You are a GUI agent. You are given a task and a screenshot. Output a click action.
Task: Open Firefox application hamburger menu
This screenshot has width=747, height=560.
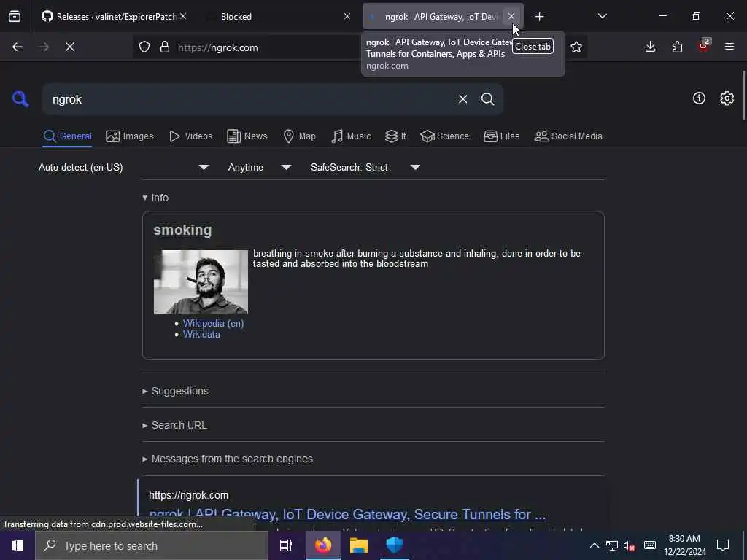[729, 47]
